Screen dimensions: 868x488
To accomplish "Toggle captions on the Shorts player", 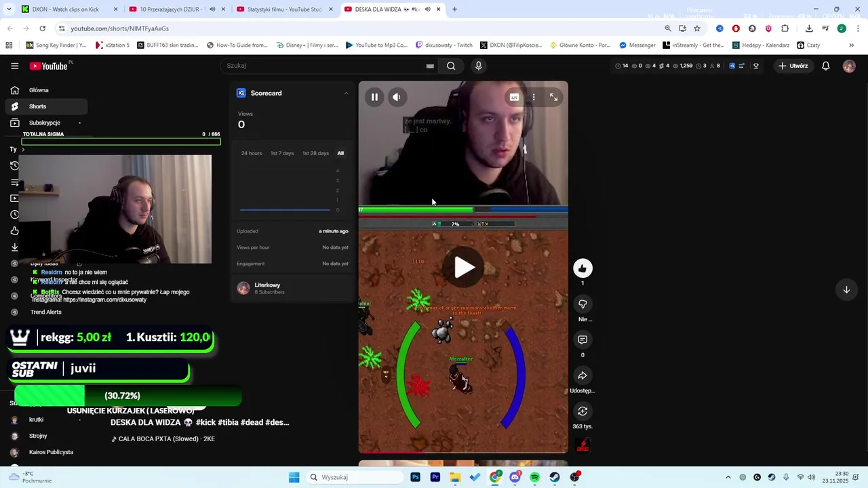I will (514, 98).
